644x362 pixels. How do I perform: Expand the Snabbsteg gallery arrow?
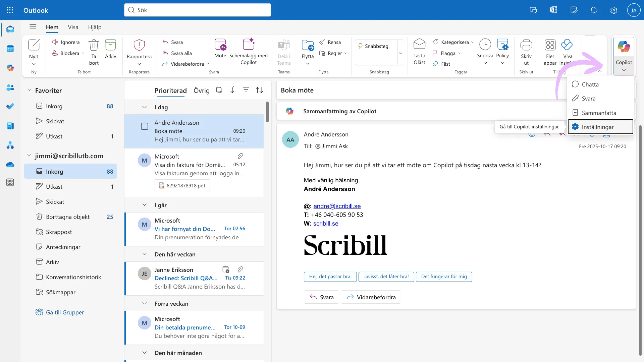(x=400, y=53)
